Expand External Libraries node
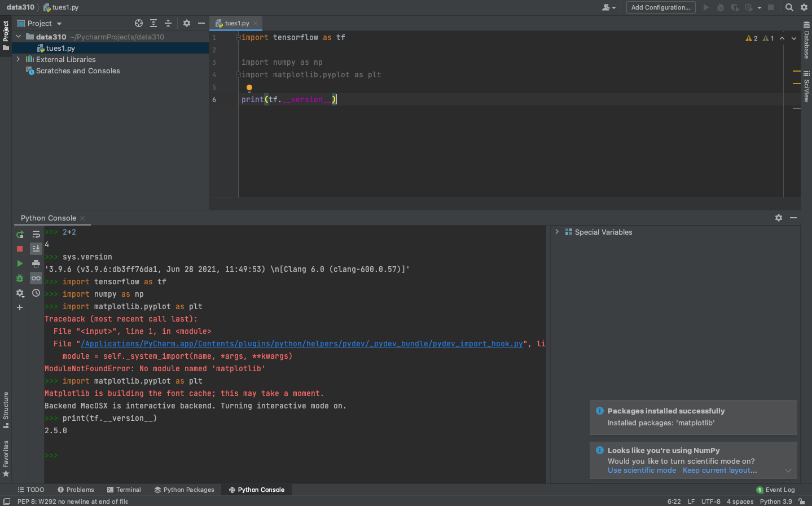Viewport: 812px width, 506px height. coord(19,59)
